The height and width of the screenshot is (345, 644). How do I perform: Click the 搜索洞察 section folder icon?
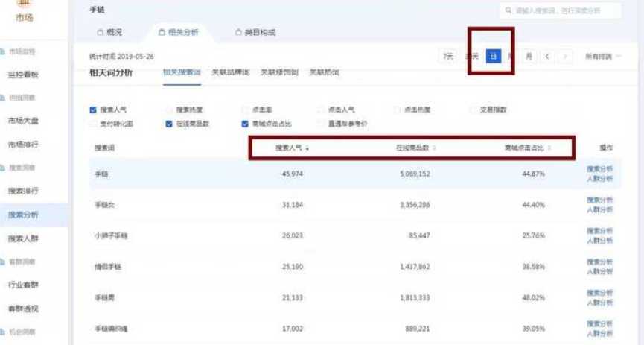click(2, 168)
